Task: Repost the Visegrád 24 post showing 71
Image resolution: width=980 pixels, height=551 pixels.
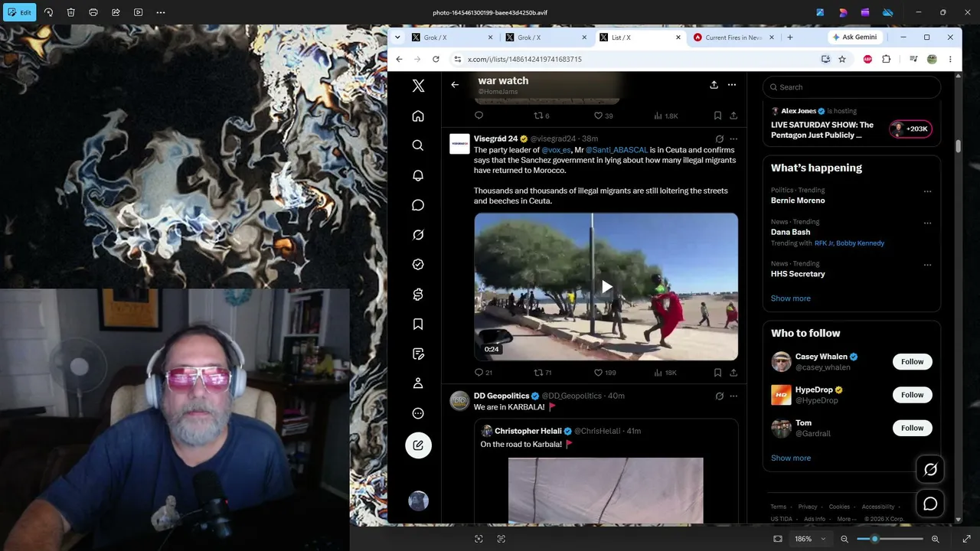Action: point(542,373)
